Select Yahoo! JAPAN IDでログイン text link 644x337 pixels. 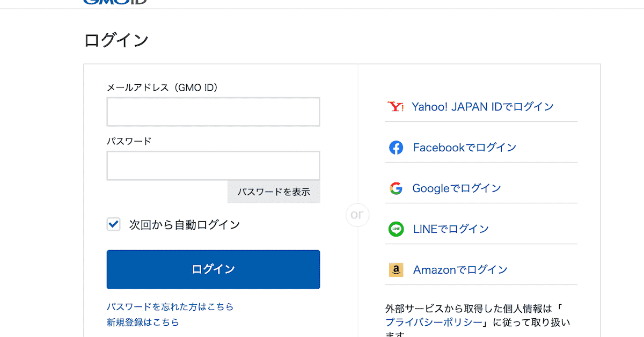tap(482, 107)
